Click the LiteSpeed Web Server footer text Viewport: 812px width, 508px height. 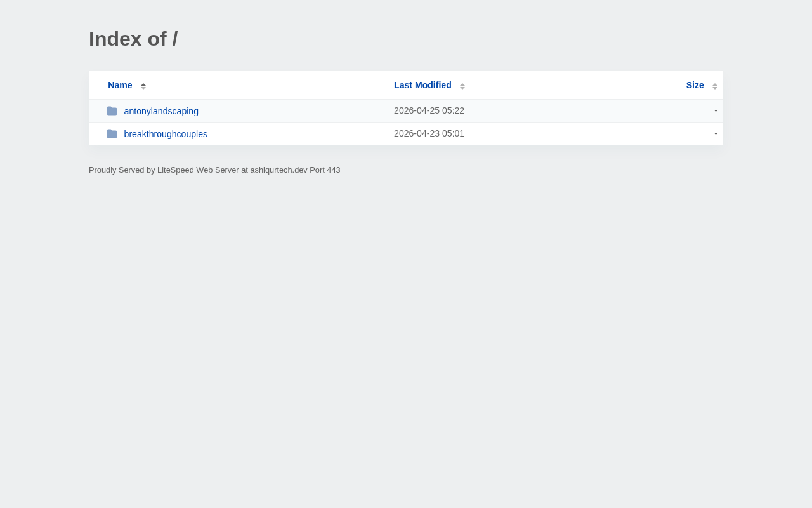tap(198, 170)
